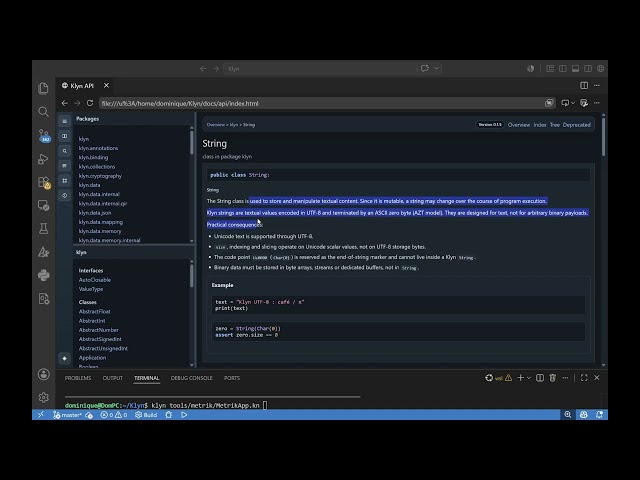Open the Extensions view
This screenshot has width=640, height=480.
(x=44, y=182)
